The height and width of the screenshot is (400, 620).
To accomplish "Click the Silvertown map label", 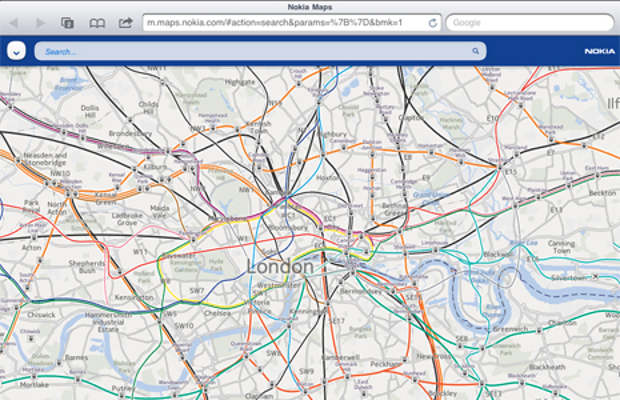I will 569,278.
